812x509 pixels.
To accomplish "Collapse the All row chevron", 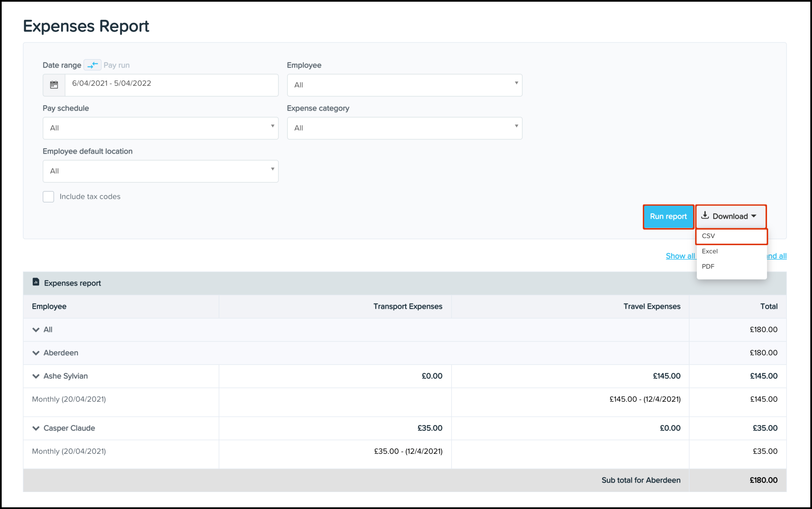I will point(36,330).
